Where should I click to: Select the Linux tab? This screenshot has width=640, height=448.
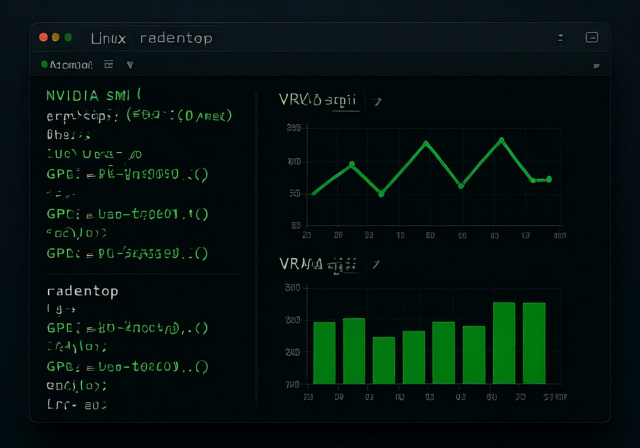coord(108,38)
